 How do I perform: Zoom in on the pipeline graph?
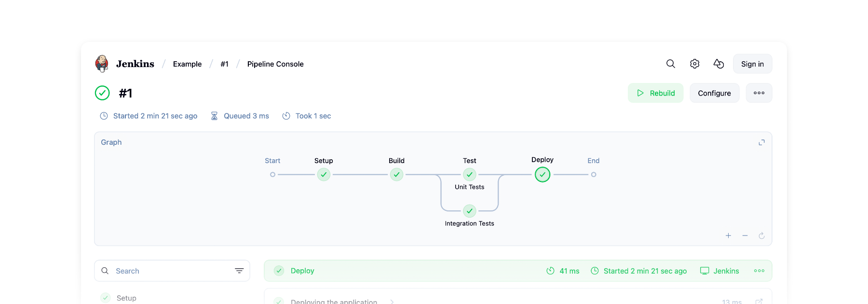click(x=728, y=236)
